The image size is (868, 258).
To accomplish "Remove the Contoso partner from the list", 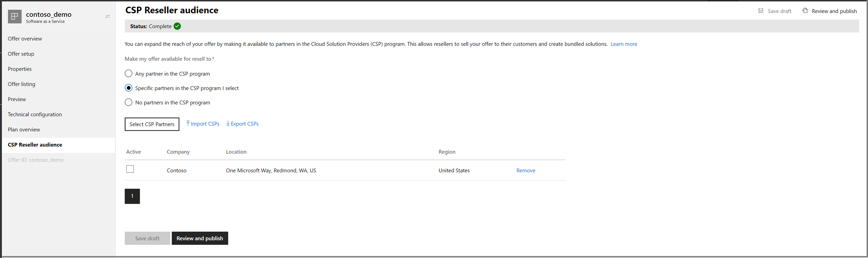I will click(x=525, y=170).
